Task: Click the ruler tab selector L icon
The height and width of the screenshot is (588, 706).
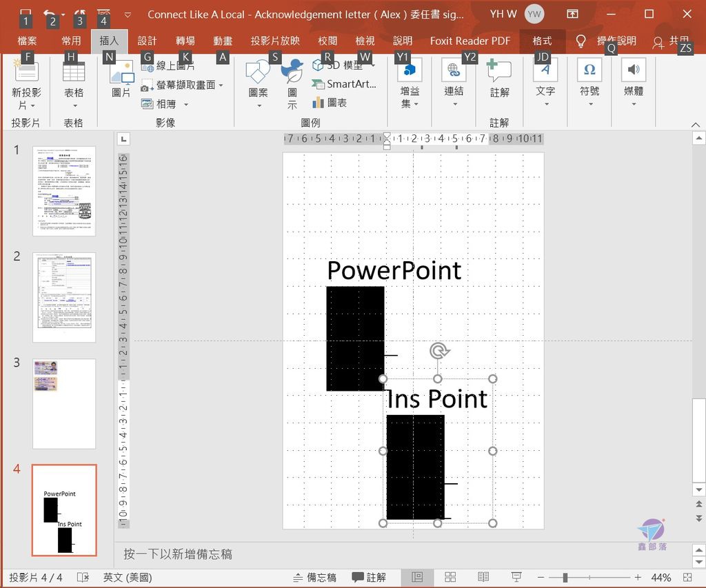Action: (x=123, y=139)
